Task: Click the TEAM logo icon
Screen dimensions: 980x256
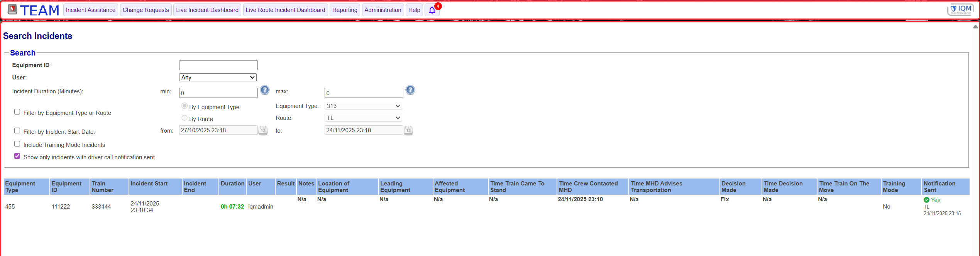Action: [x=12, y=10]
